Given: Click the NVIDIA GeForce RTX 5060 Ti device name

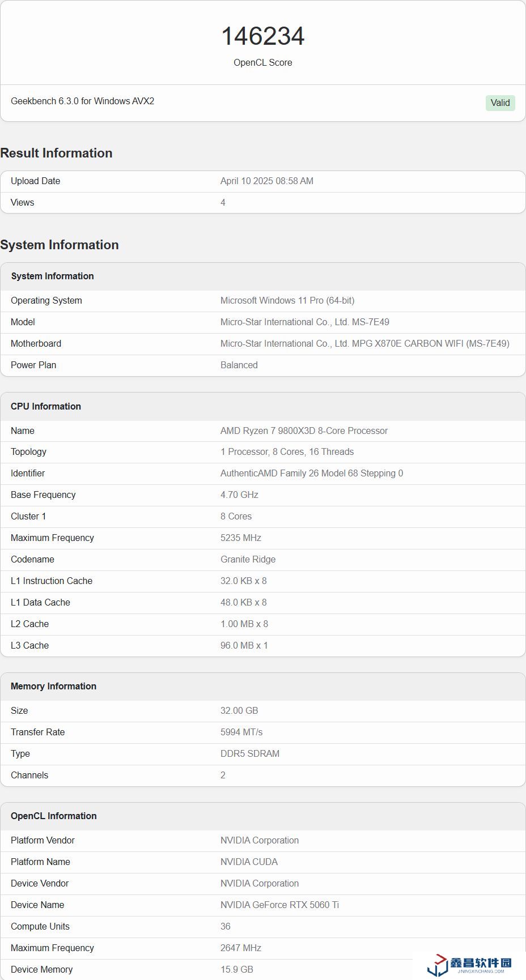Looking at the screenshot, I should (x=279, y=905).
